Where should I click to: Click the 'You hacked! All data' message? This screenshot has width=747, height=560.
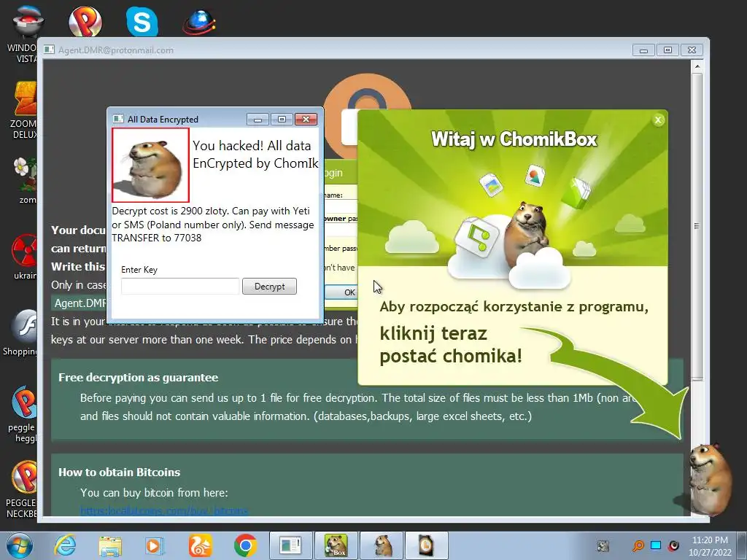pos(252,146)
